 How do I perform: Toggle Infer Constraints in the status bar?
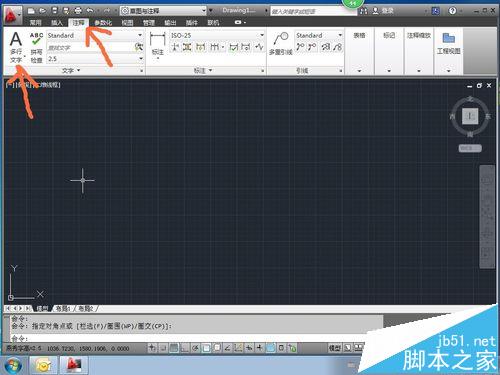tap(152, 348)
